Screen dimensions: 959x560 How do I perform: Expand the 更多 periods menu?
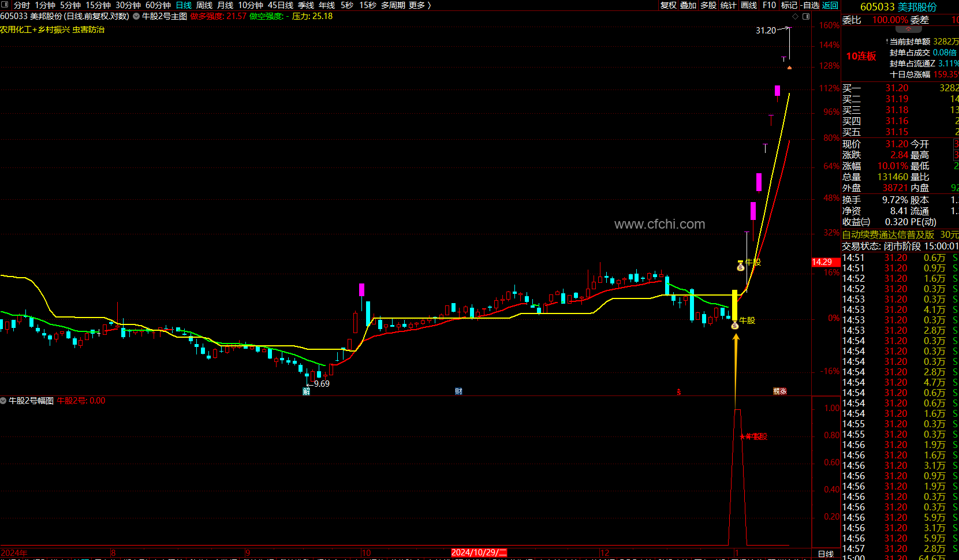pos(420,5)
